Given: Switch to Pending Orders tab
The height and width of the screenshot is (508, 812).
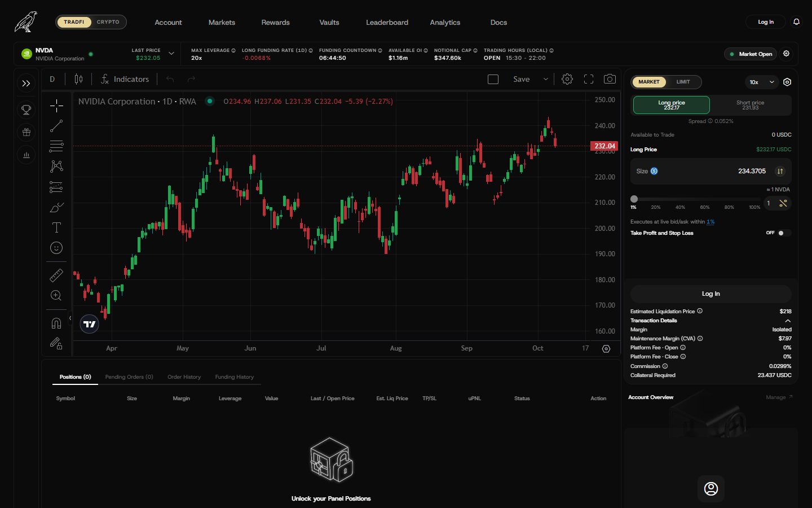Looking at the screenshot, I should [x=129, y=377].
